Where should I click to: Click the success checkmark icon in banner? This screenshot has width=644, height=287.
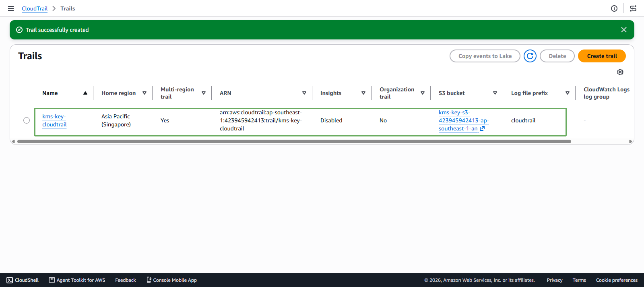19,30
